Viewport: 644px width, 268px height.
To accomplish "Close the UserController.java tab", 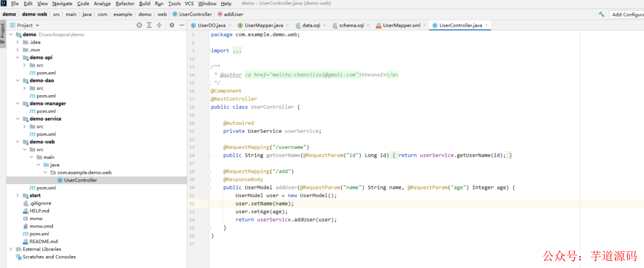I will click(487, 26).
